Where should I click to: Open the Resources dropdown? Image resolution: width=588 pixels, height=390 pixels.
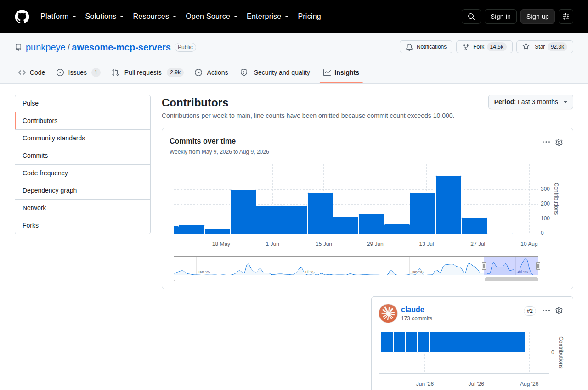click(x=155, y=17)
